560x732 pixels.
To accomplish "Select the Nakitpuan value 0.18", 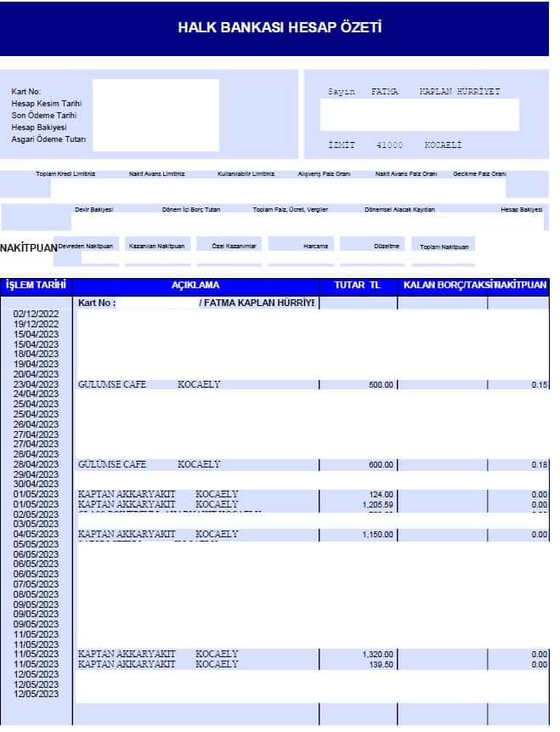I will (540, 465).
